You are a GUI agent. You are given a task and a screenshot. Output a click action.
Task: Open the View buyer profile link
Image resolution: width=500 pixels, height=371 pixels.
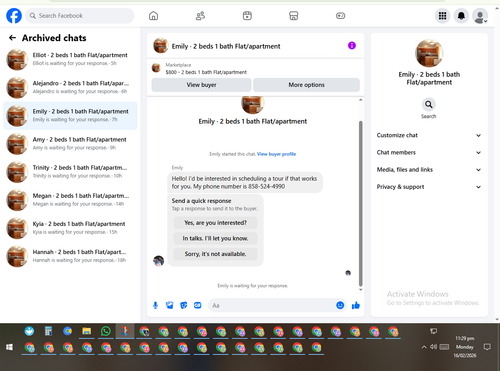pos(276,154)
